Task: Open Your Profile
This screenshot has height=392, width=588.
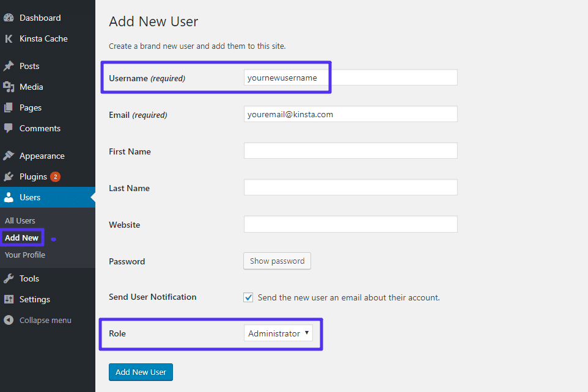Action: [x=24, y=255]
